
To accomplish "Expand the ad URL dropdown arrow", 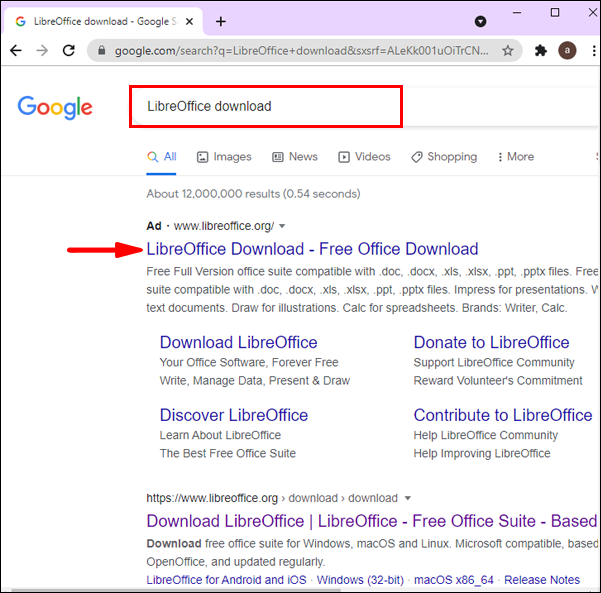I will [x=282, y=226].
